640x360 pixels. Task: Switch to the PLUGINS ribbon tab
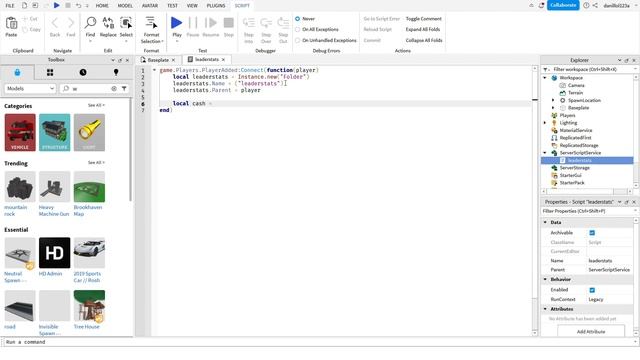(216, 6)
